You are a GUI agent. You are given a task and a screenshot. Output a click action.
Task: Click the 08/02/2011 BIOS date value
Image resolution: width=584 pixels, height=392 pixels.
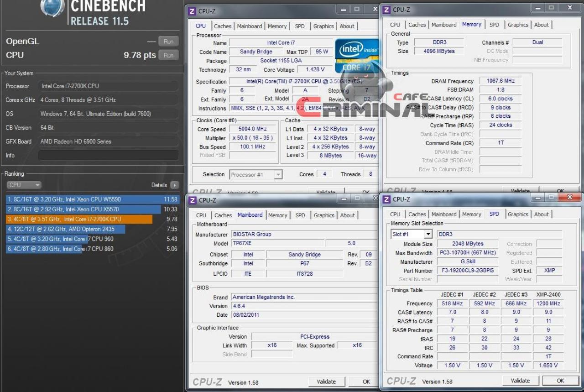[304, 315]
